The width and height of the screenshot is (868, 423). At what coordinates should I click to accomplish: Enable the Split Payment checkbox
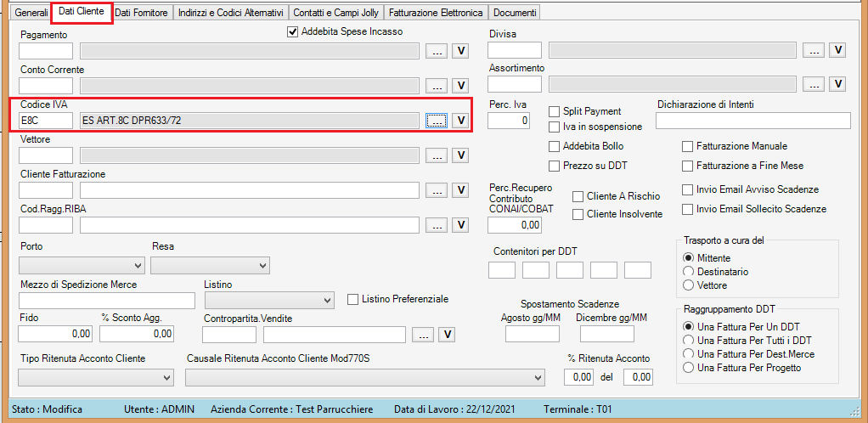(555, 111)
